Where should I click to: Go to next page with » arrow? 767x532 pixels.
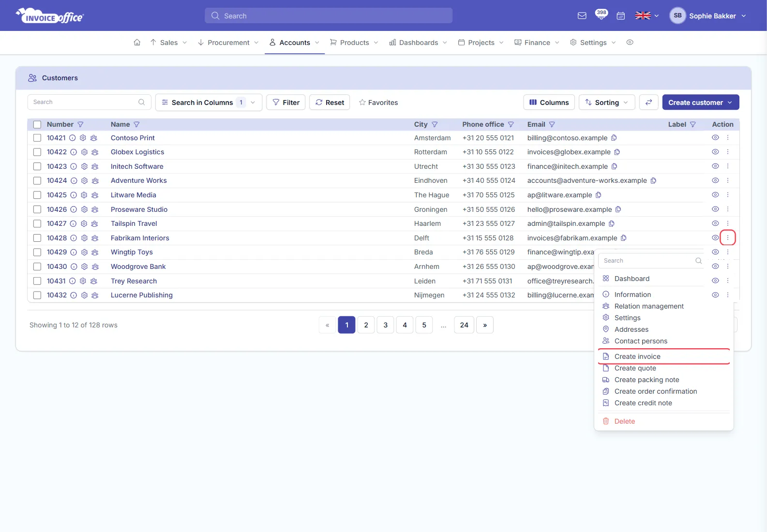485,325
